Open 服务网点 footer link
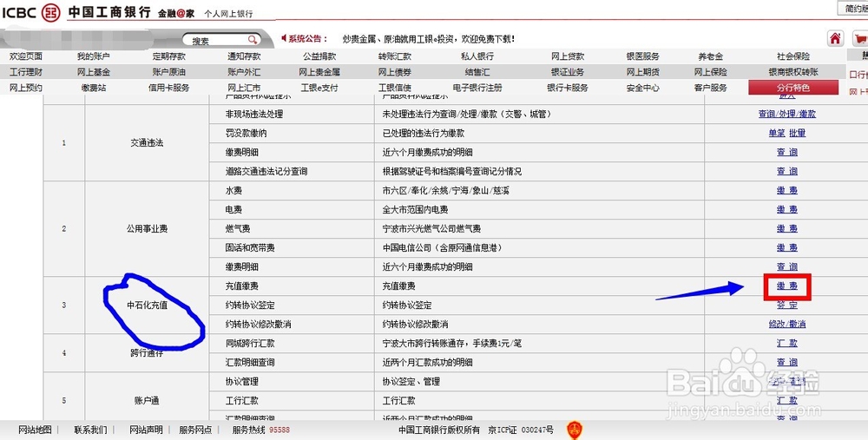 (195, 430)
